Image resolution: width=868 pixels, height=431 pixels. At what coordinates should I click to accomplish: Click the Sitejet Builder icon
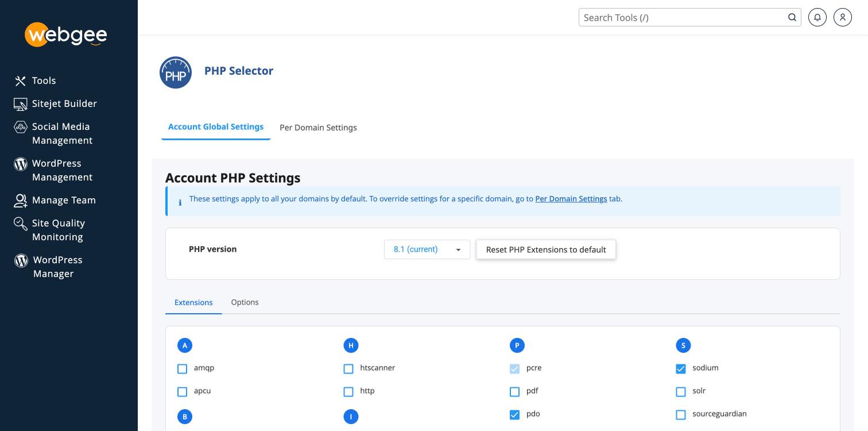(x=21, y=104)
